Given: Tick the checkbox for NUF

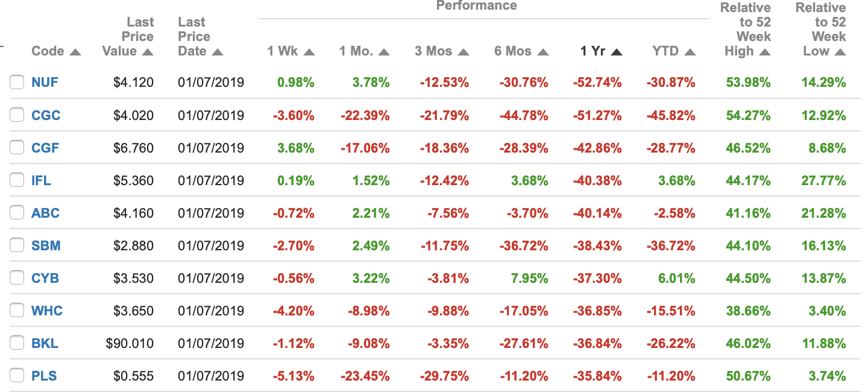Looking at the screenshot, I should 17,83.
